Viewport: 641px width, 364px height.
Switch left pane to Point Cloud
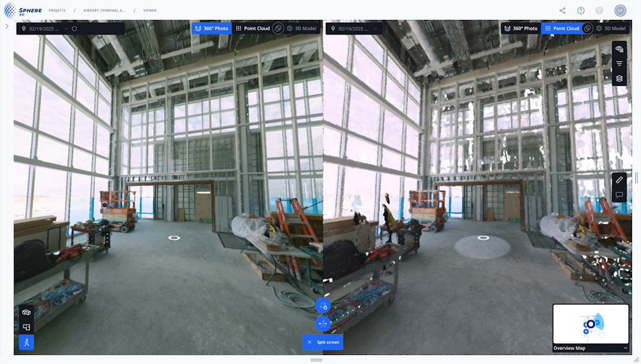point(253,29)
